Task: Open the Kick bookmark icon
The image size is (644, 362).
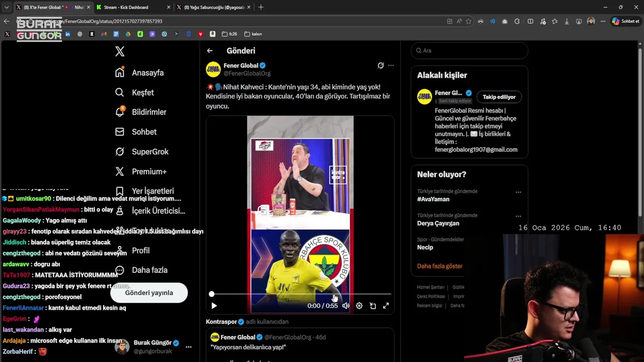Action: (92, 34)
